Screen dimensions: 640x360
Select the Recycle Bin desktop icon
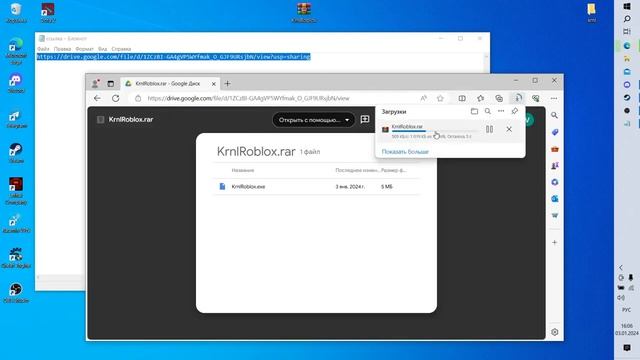pos(16,13)
